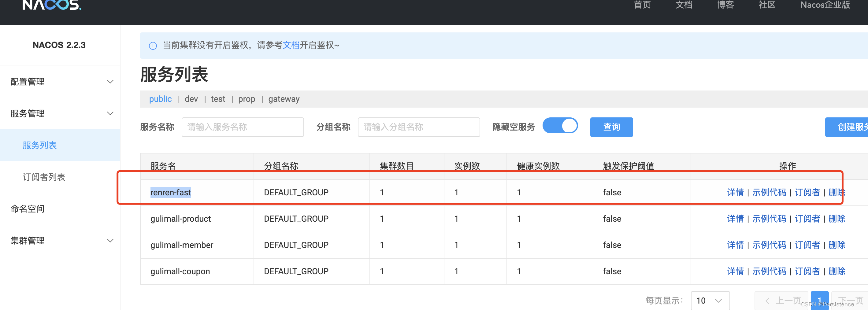Follow the 文档 link in the auth notice
Viewport: 868px width, 310px height.
pyautogui.click(x=291, y=45)
